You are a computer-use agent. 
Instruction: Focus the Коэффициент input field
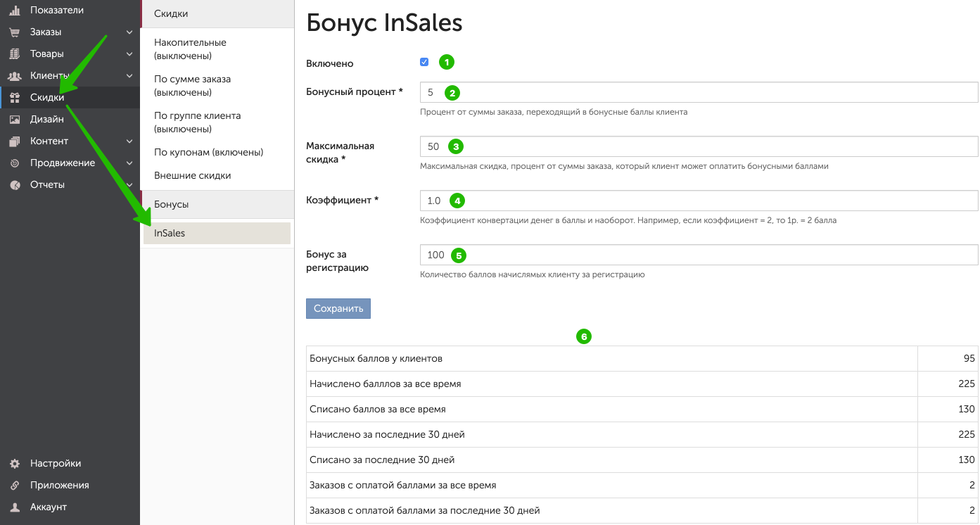[699, 201]
